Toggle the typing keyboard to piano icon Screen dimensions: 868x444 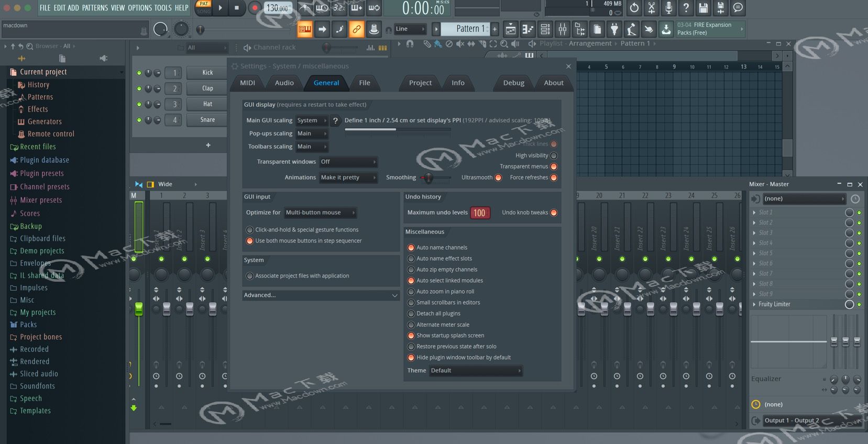tap(305, 29)
